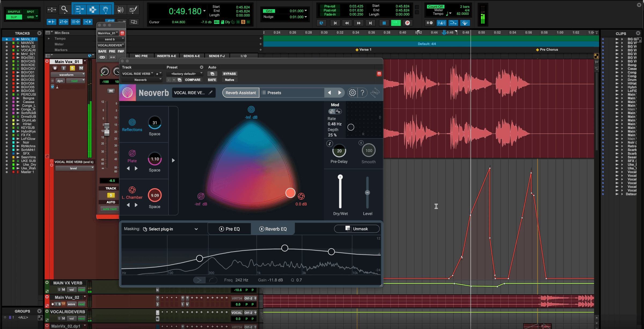Screen dimensions: 644x329
Task: Select the Scrubber speaker tool
Action: coord(120,10)
